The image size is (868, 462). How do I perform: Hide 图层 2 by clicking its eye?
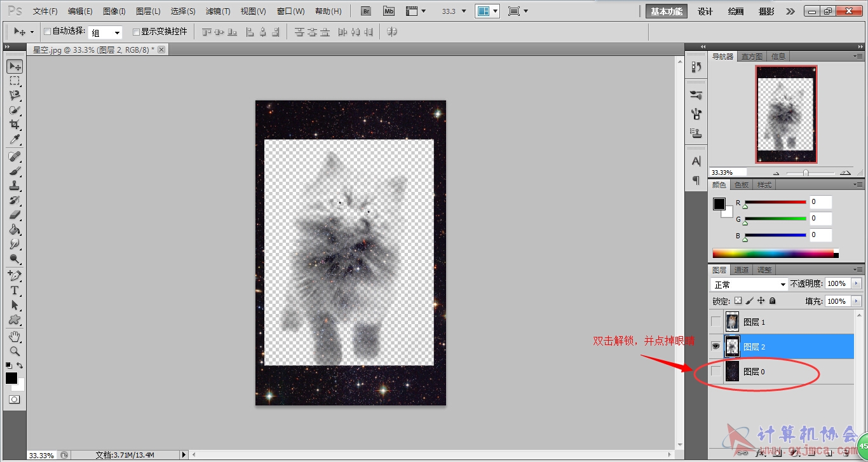[716, 346]
